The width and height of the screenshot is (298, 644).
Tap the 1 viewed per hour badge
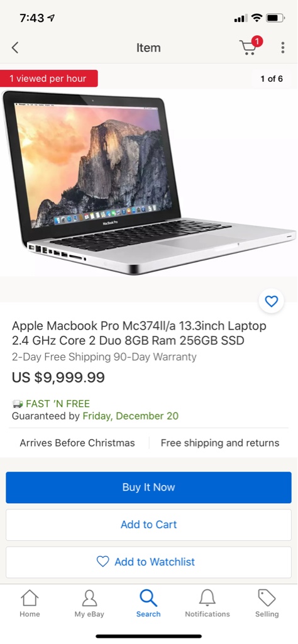tap(49, 79)
